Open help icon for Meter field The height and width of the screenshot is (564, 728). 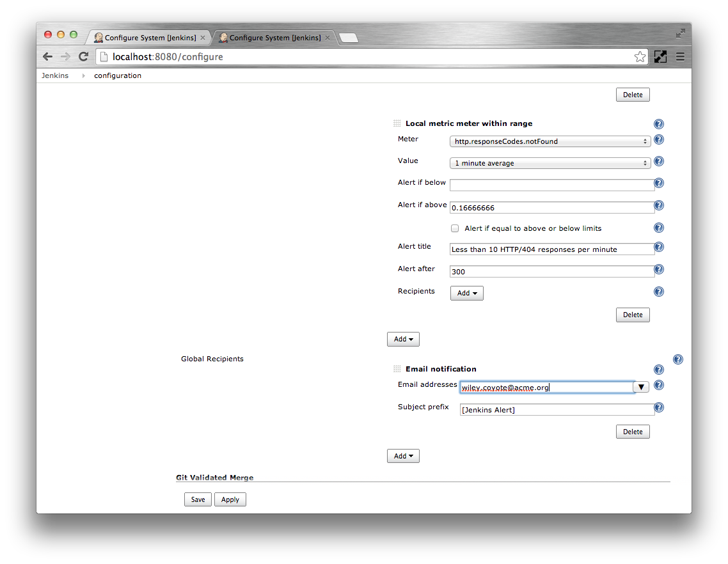pyautogui.click(x=658, y=139)
